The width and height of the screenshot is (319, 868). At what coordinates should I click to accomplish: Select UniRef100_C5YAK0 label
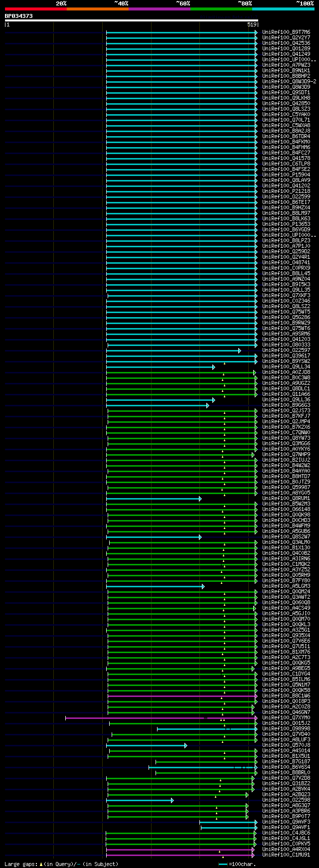click(x=286, y=115)
